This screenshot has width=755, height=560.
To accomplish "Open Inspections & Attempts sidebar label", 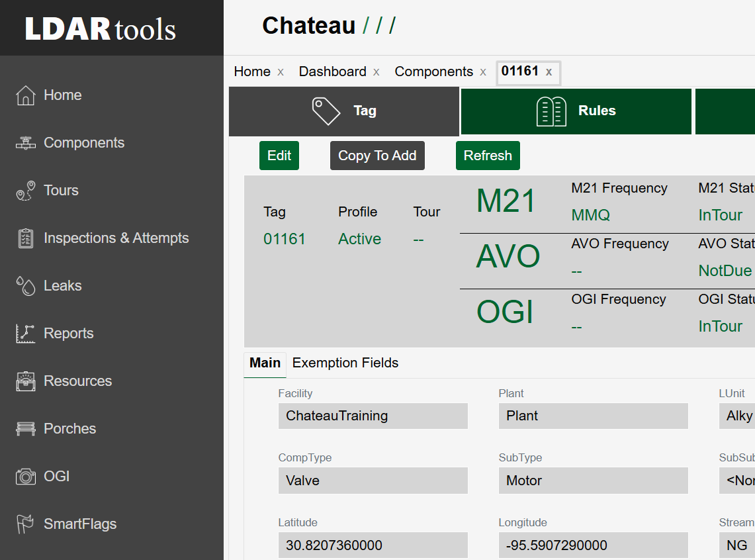I will [x=116, y=238].
